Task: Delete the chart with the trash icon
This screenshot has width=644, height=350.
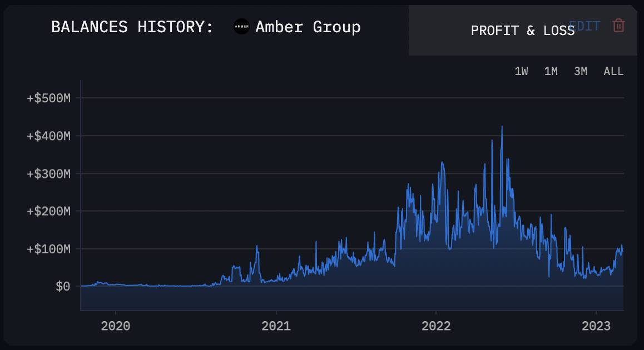Action: tap(618, 26)
